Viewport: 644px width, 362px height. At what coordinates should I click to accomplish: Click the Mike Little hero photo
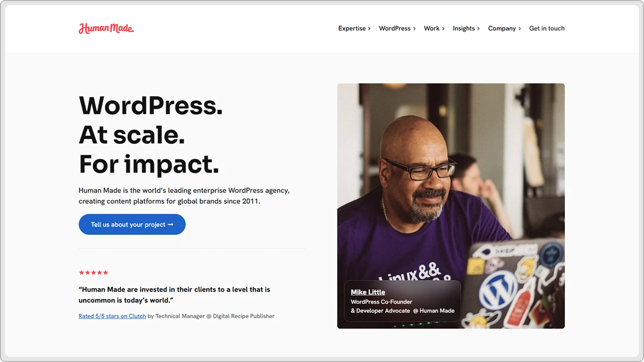[451, 206]
